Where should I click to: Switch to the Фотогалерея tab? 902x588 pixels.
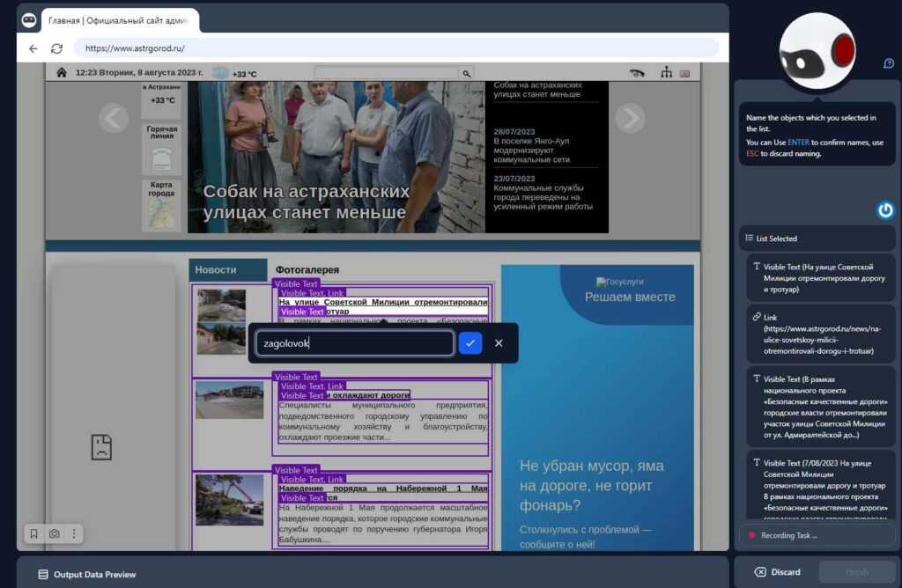307,269
